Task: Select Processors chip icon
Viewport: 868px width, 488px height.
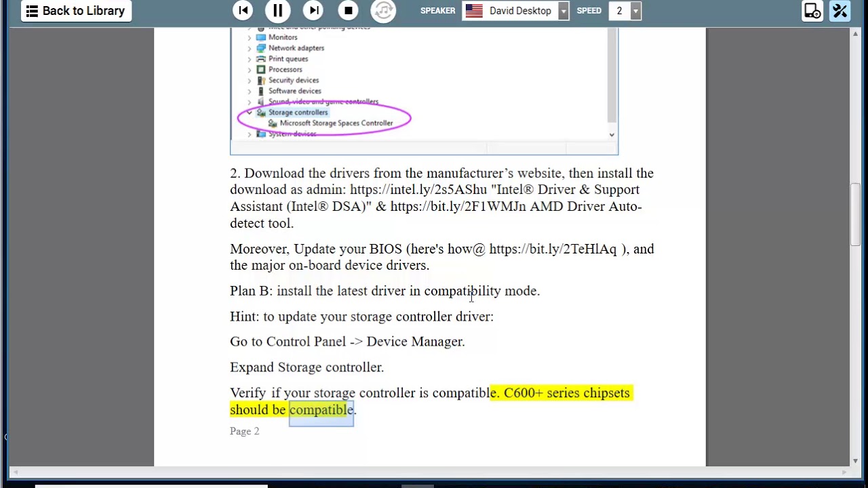Action: pos(261,70)
